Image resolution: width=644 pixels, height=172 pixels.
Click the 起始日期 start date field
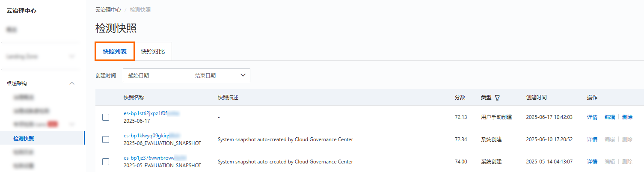[154, 75]
